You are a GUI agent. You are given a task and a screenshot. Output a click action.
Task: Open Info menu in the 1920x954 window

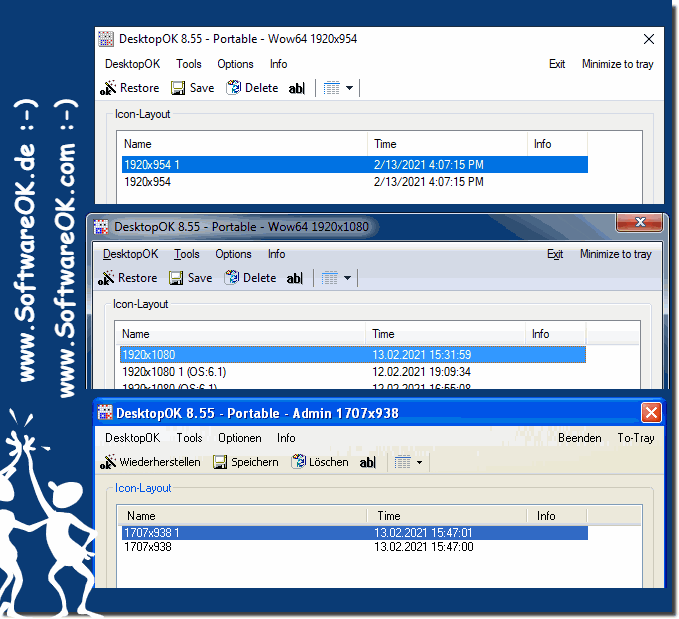click(x=278, y=64)
